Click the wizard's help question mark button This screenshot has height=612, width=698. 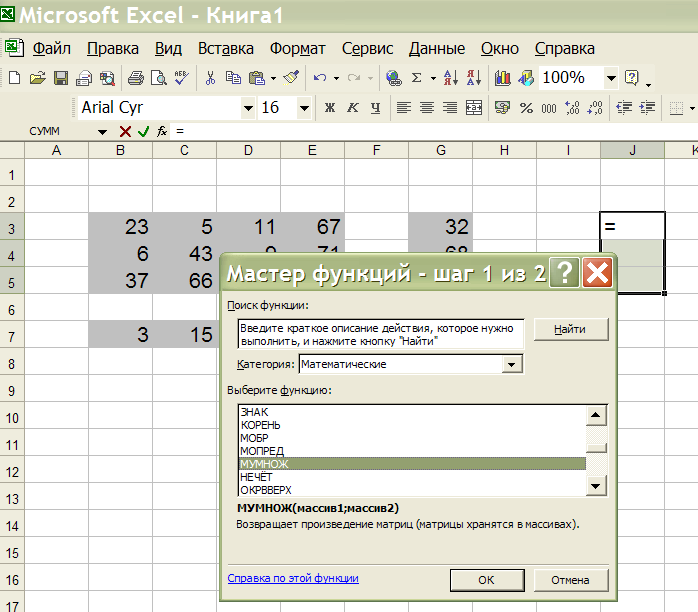pyautogui.click(x=564, y=272)
